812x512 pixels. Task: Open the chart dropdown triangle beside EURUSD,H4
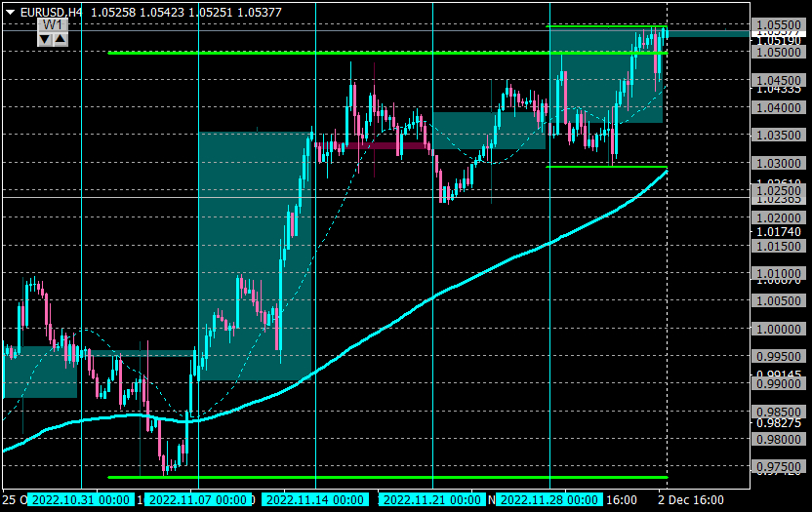[x=10, y=12]
